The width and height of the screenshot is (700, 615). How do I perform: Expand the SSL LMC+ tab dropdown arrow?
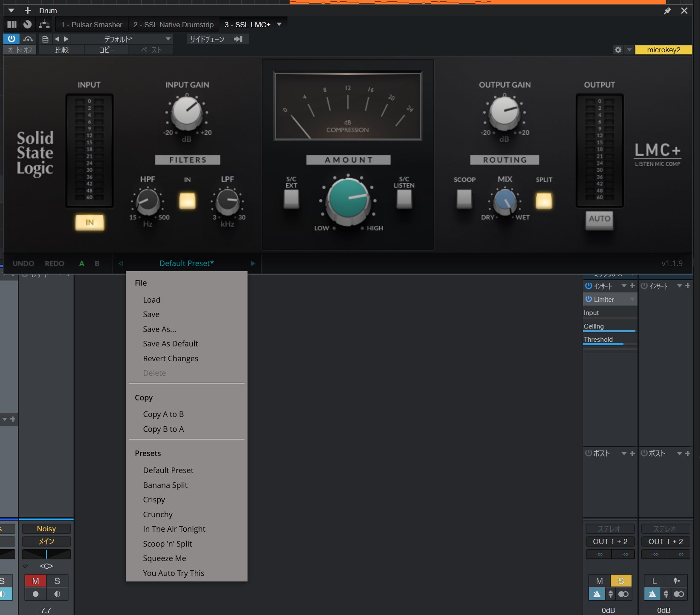click(x=279, y=24)
